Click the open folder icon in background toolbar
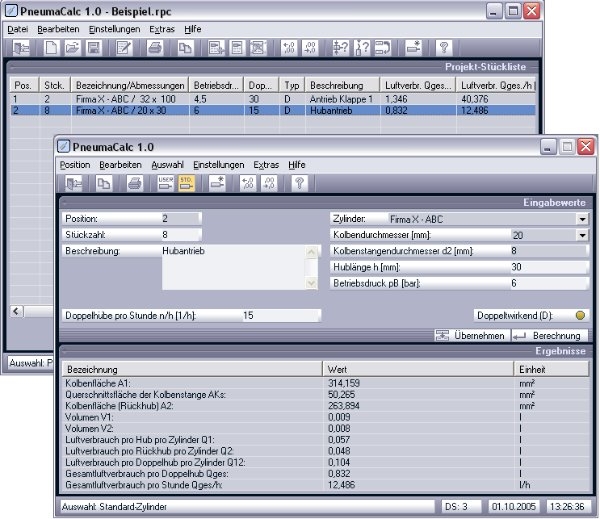The width and height of the screenshot is (600, 519). (x=74, y=48)
